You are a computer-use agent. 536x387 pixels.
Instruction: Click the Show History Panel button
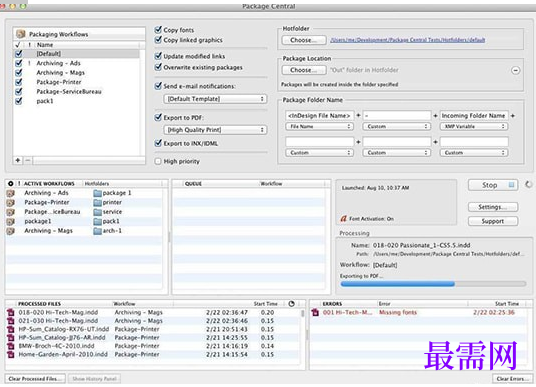click(x=94, y=378)
